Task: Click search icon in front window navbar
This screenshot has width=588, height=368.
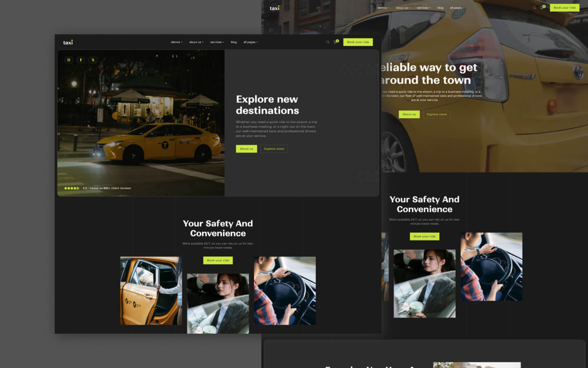Action: (328, 42)
